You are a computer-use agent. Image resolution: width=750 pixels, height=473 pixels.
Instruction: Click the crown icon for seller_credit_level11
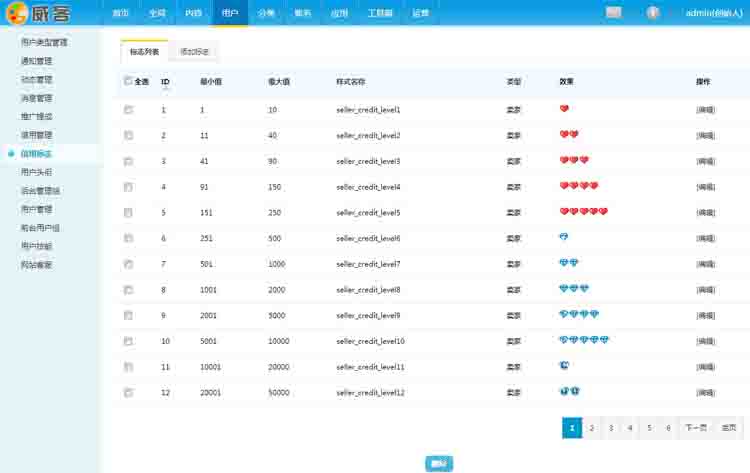tap(565, 366)
